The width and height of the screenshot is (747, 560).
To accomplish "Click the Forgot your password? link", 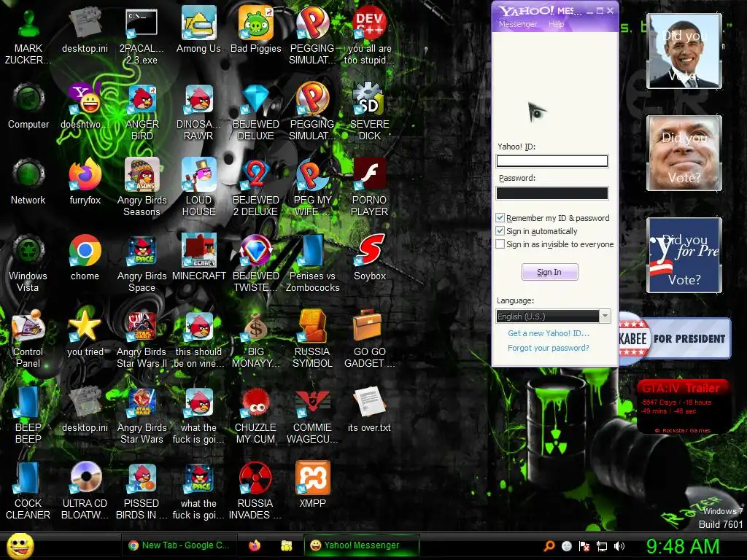I will coord(549,348).
